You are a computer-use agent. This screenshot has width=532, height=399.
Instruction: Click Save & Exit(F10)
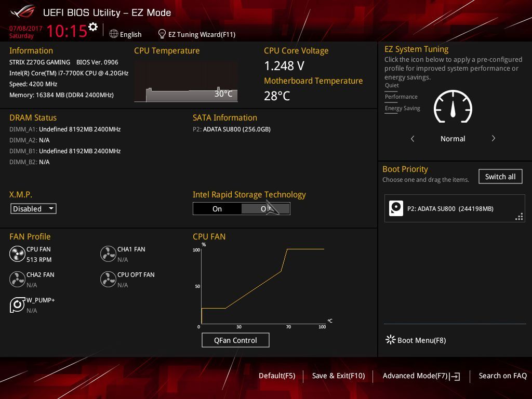click(x=338, y=376)
